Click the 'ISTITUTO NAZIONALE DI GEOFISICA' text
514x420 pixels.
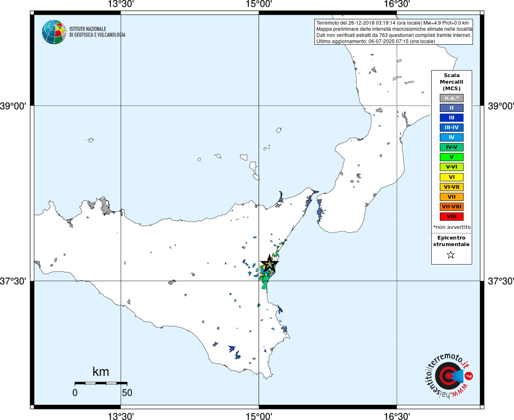click(97, 32)
